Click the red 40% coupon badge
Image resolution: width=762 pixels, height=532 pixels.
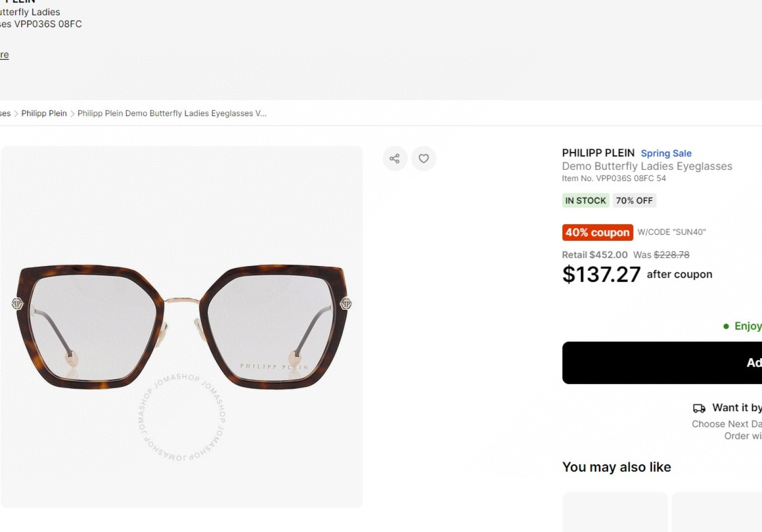pos(597,233)
